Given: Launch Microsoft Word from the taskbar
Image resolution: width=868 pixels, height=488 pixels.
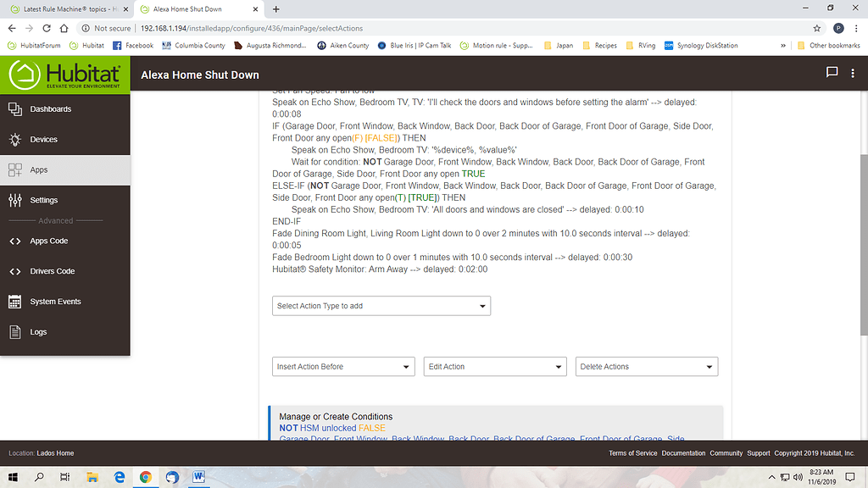Looking at the screenshot, I should (x=198, y=477).
